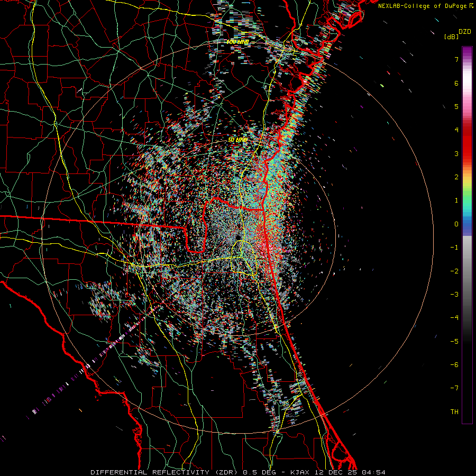Click the 6 value on the ZDR scale
Screen dimensions: 476x476
click(456, 83)
